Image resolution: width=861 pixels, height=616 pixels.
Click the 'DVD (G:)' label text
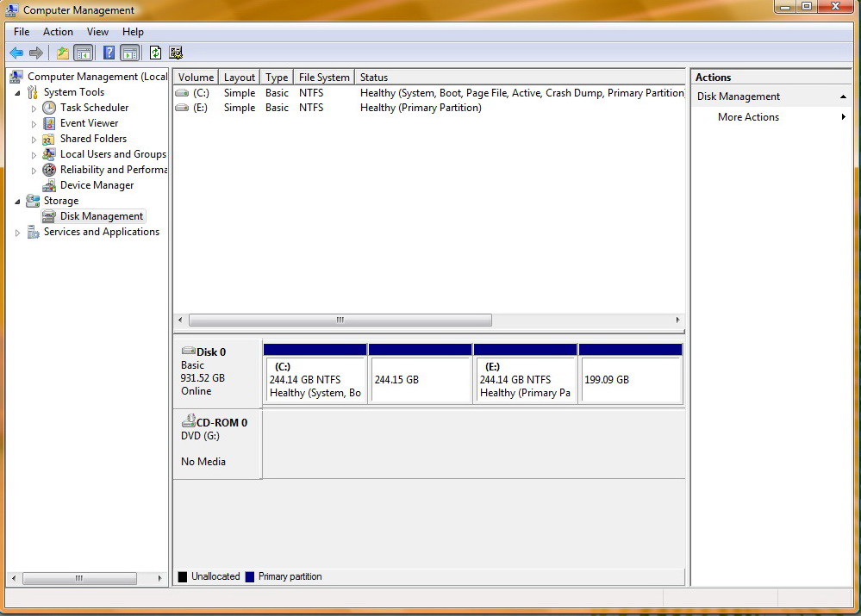point(201,436)
